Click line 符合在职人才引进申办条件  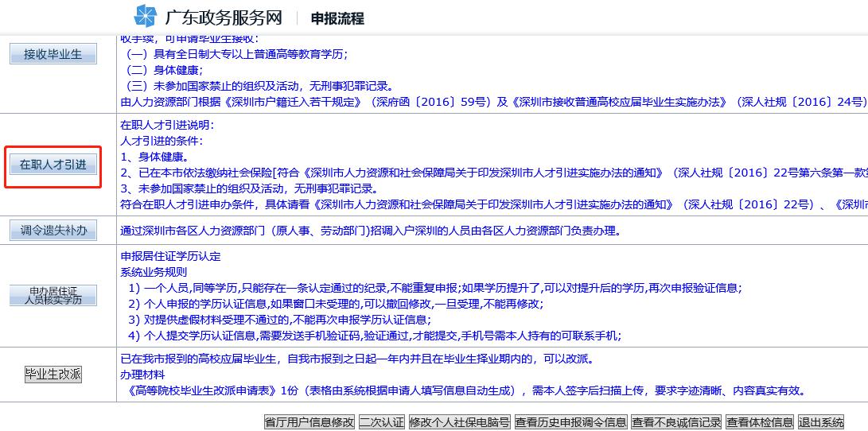(494, 204)
